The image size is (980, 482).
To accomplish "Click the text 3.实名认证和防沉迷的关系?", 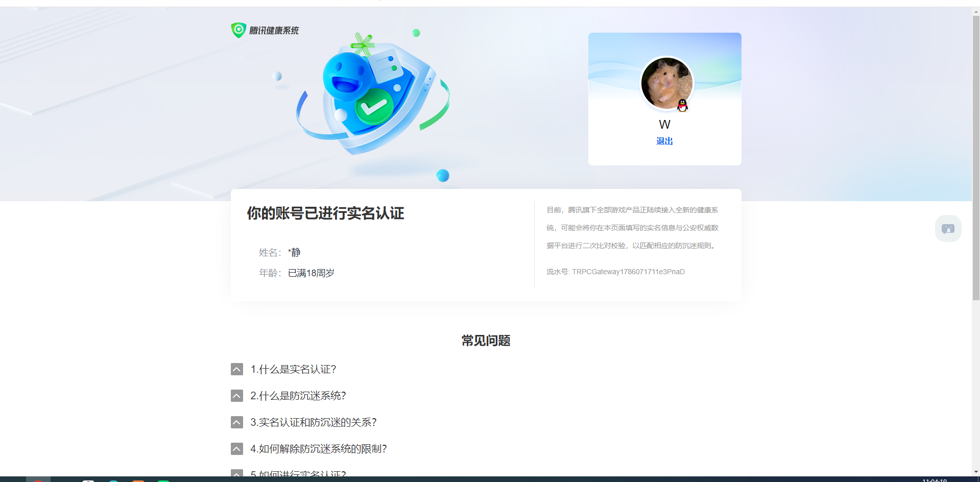I will pyautogui.click(x=314, y=422).
